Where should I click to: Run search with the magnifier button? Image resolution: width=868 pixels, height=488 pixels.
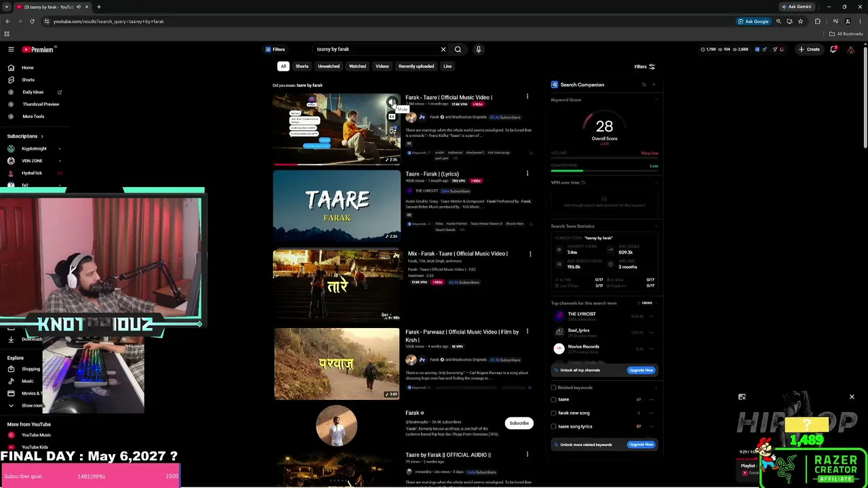pyautogui.click(x=458, y=49)
